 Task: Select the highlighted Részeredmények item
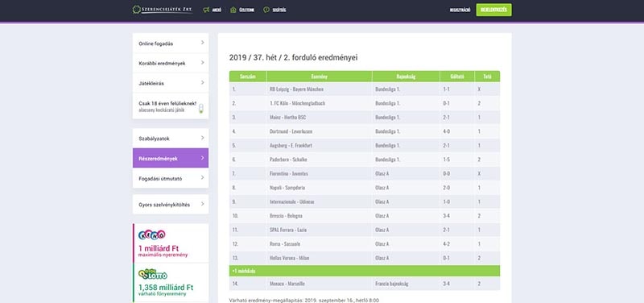[x=171, y=158]
